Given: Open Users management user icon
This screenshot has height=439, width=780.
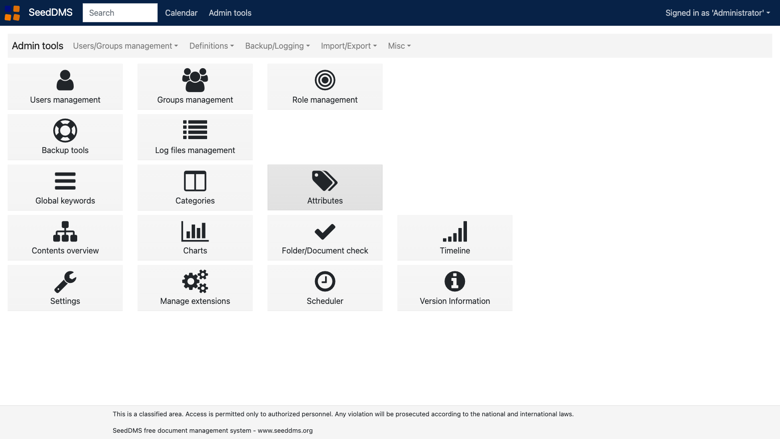Looking at the screenshot, I should pos(65,80).
